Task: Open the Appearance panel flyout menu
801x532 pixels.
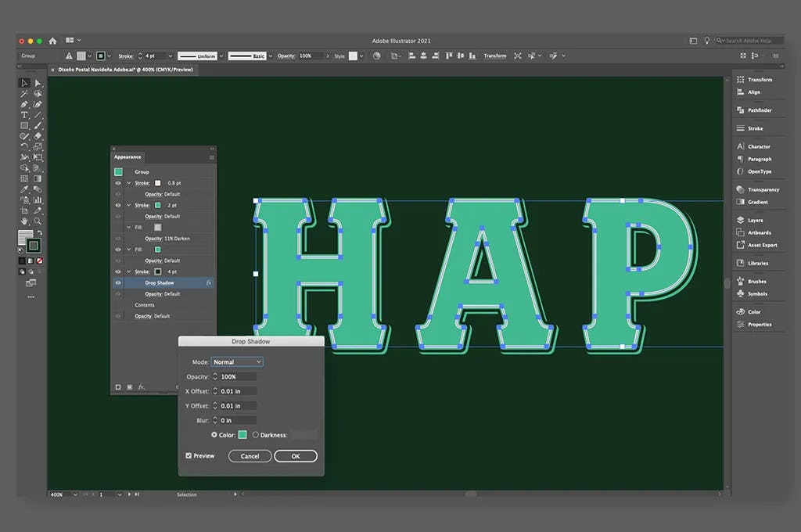Action: tap(211, 156)
